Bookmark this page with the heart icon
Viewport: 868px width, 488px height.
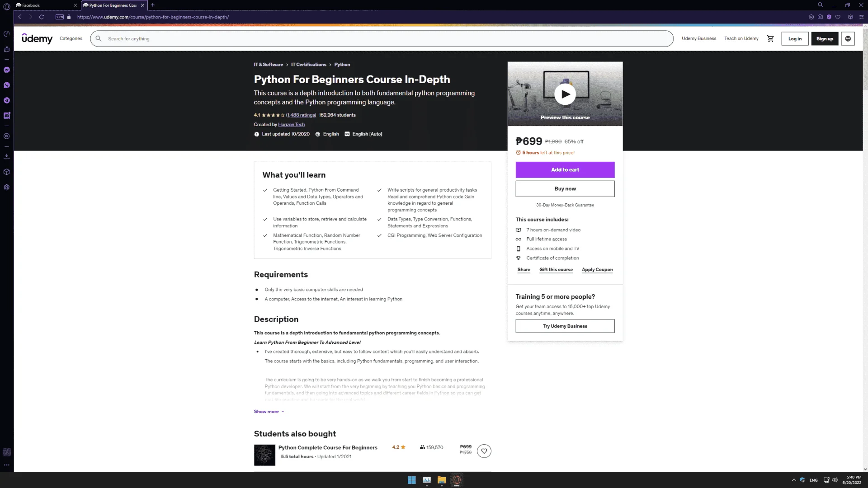pyautogui.click(x=838, y=17)
